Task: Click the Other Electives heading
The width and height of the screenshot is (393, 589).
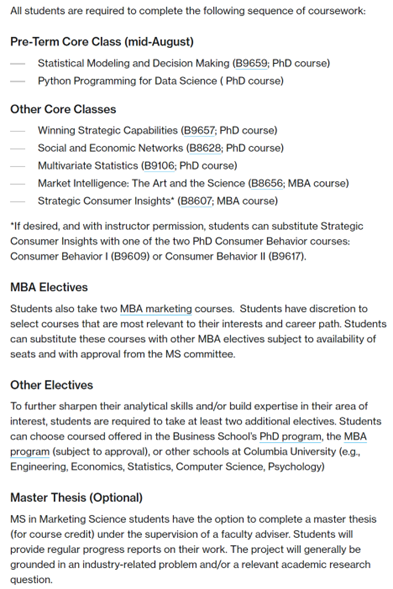Action: 51,385
